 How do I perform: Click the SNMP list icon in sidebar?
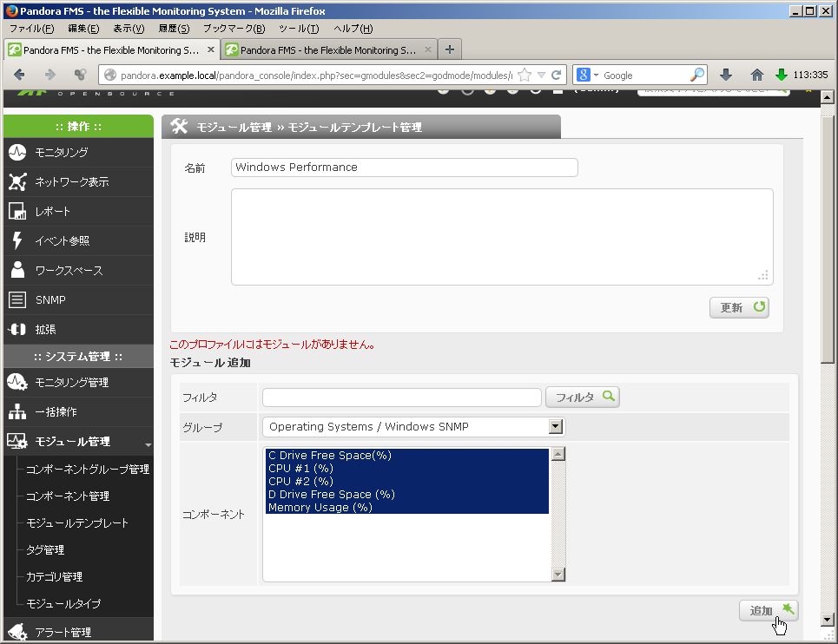point(17,299)
